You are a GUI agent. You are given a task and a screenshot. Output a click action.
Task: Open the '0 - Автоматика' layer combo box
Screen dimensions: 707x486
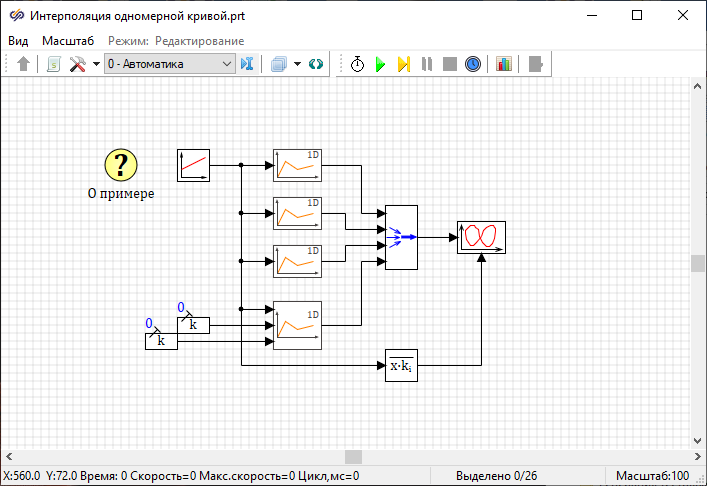(169, 64)
